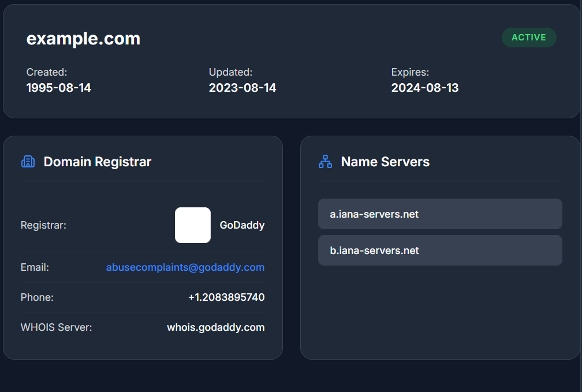Click the ACTIVE status badge
Screen dimensions: 582x392
tap(529, 38)
